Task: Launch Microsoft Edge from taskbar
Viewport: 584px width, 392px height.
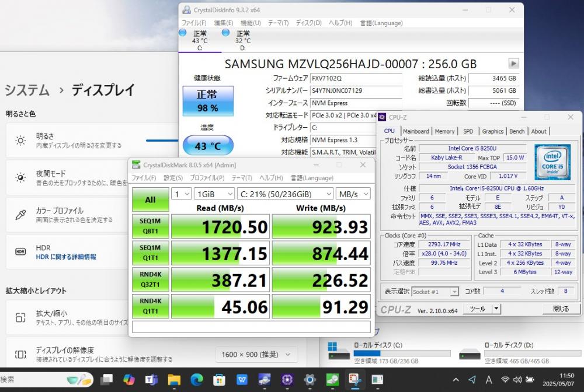Action: 197,380
